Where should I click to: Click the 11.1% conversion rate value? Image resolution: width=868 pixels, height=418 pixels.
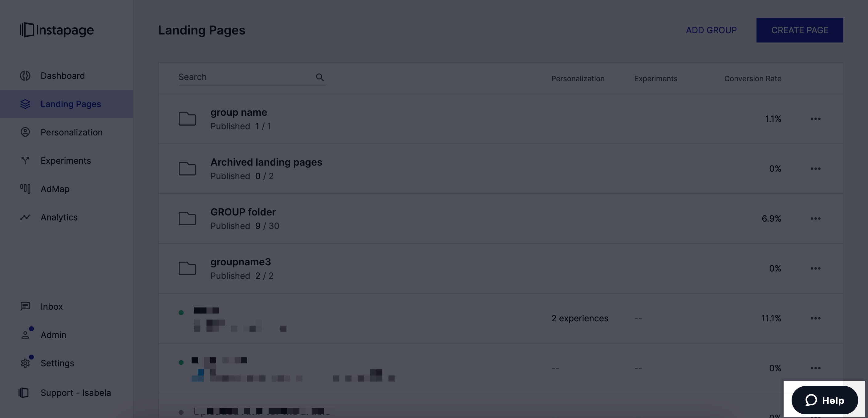771,318
